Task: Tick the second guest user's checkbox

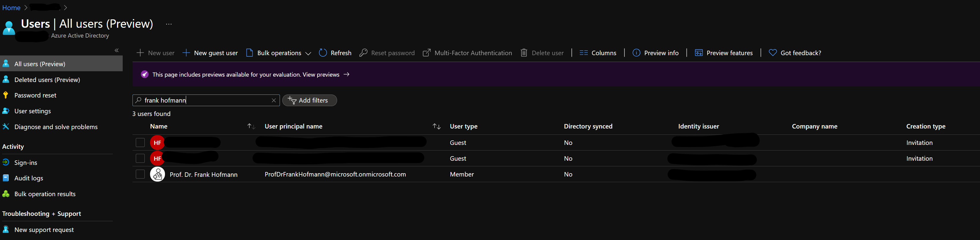Action: [140, 159]
